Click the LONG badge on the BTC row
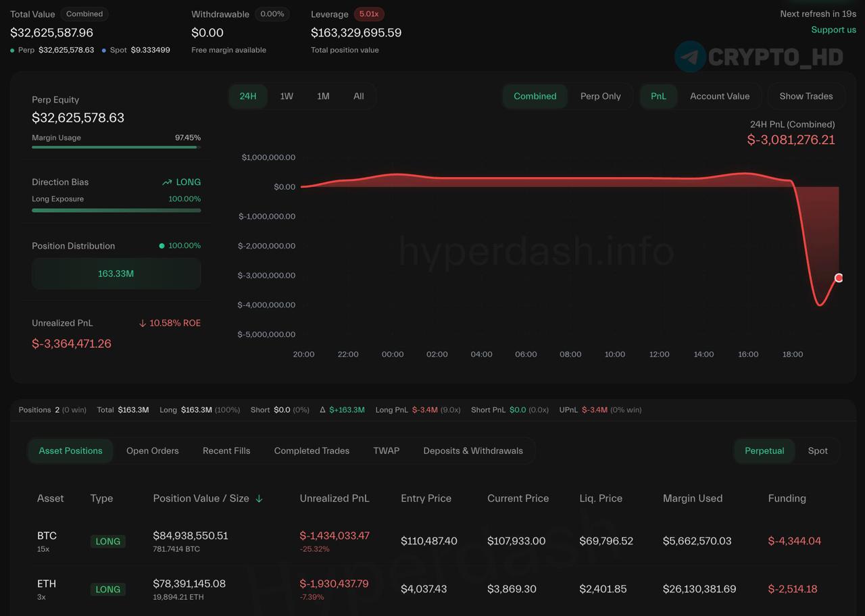Screen dimensions: 865x616 point(107,541)
